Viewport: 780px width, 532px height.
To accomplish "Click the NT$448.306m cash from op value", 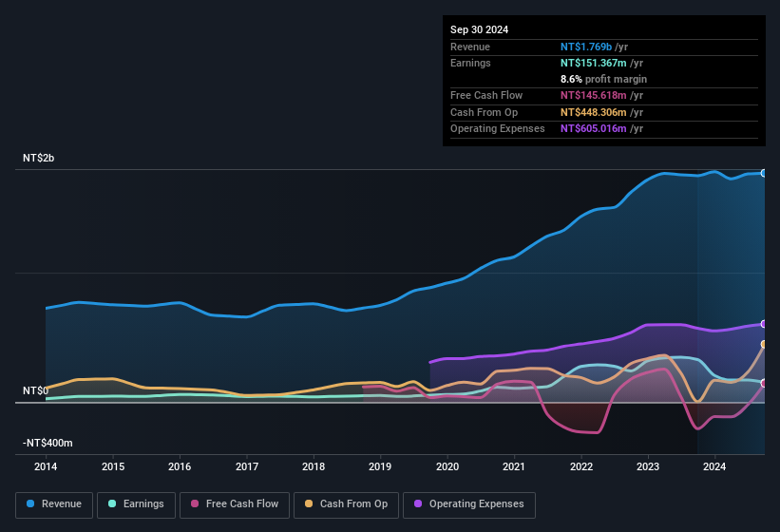I will (594, 112).
